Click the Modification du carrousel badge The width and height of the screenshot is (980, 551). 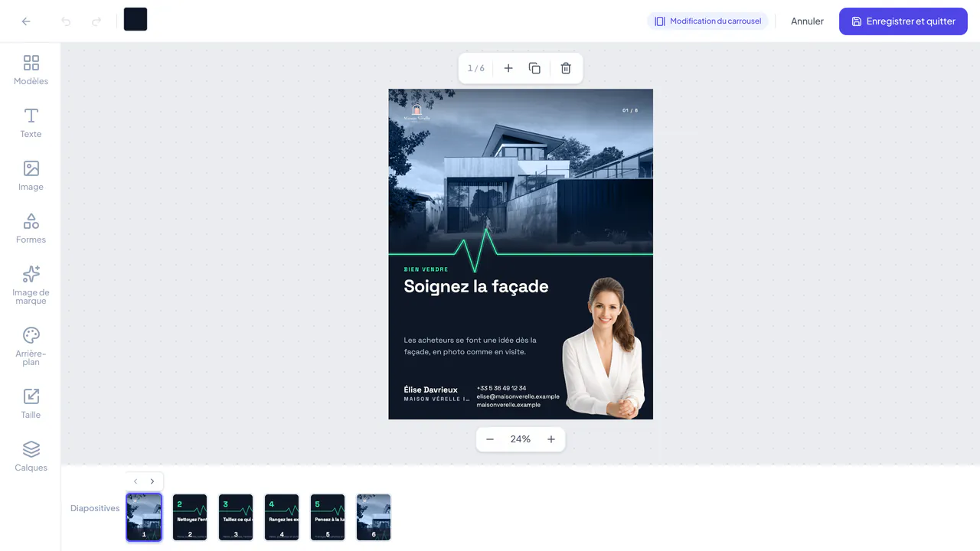[x=707, y=21]
